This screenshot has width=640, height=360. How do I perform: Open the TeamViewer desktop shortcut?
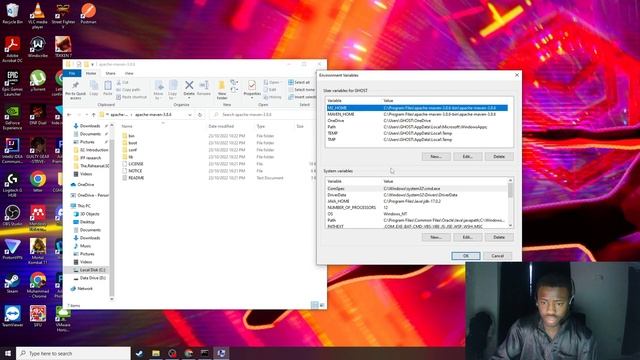coord(12,317)
